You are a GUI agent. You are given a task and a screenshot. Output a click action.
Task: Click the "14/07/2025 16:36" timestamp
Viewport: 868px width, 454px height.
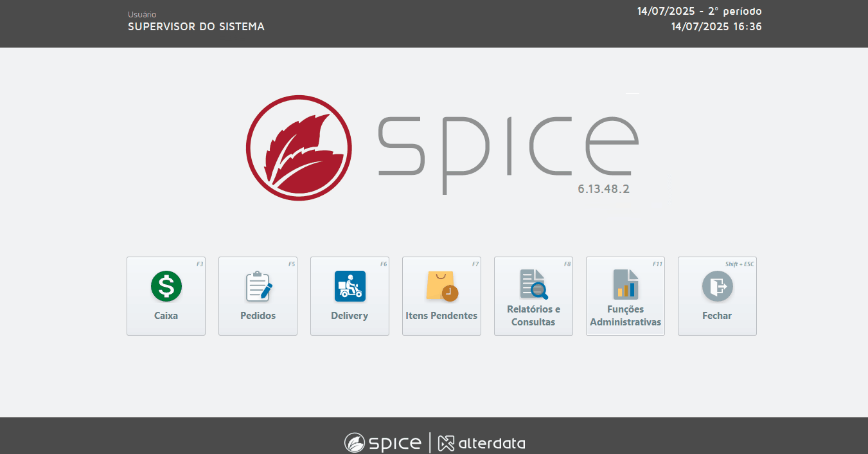click(x=716, y=27)
